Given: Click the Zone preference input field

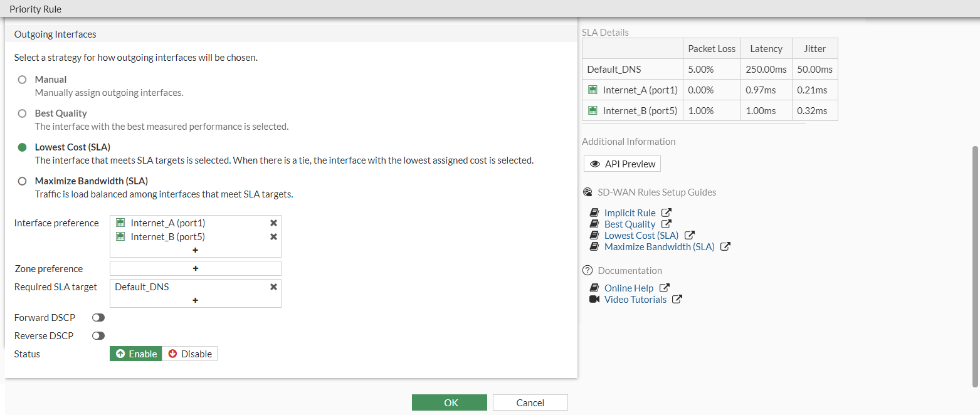Looking at the screenshot, I should 196,268.
